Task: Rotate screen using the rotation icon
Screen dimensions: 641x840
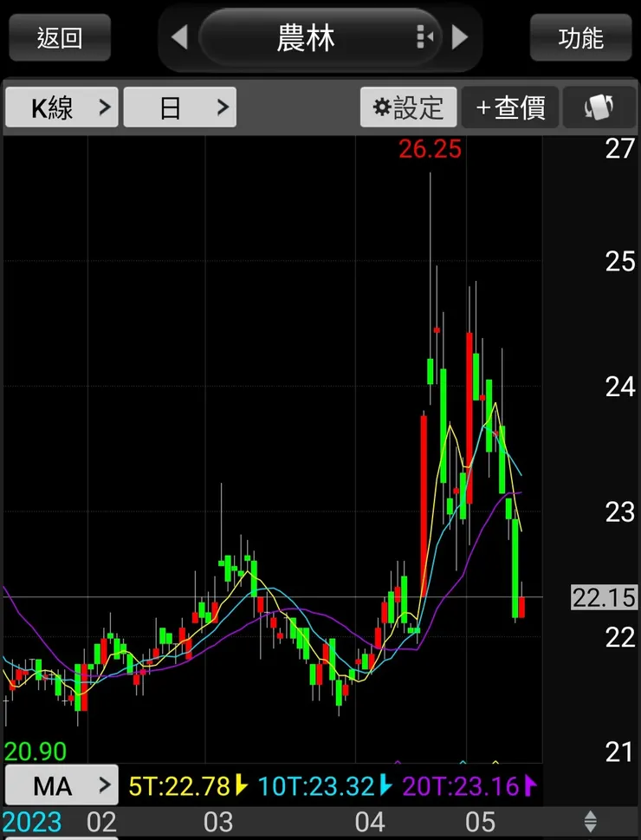Action: [x=599, y=107]
